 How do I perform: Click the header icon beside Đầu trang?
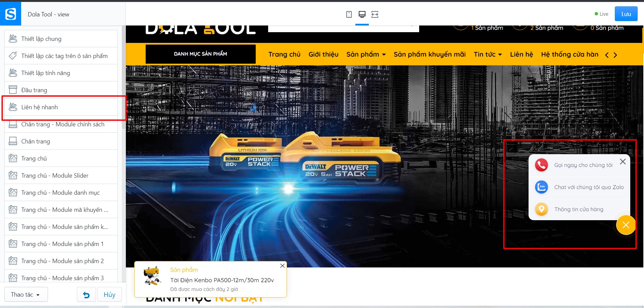[13, 90]
